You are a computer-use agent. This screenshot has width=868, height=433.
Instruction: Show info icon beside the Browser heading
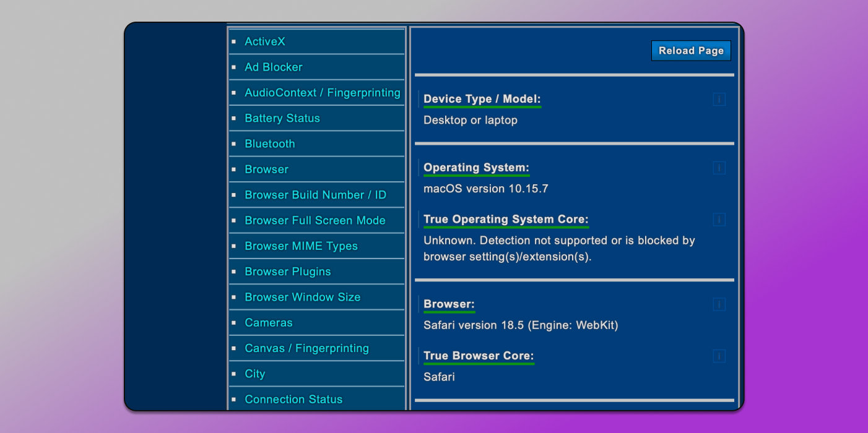coord(719,304)
